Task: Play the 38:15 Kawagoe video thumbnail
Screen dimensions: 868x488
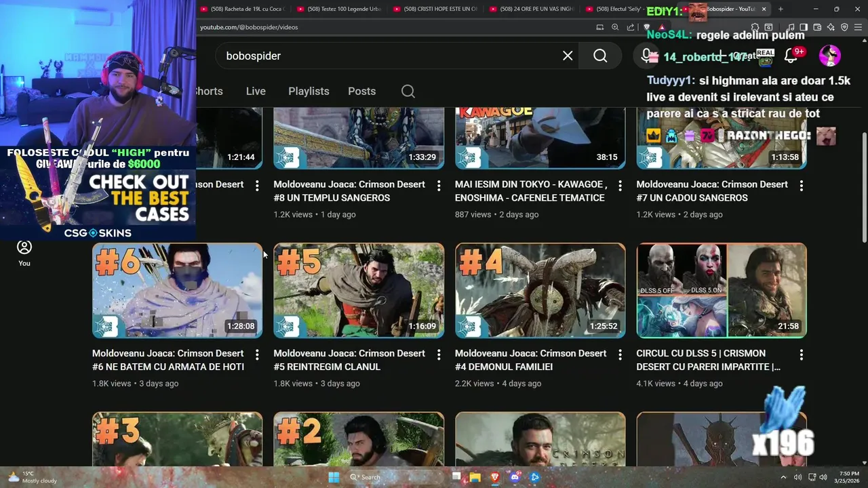Action: [540, 138]
